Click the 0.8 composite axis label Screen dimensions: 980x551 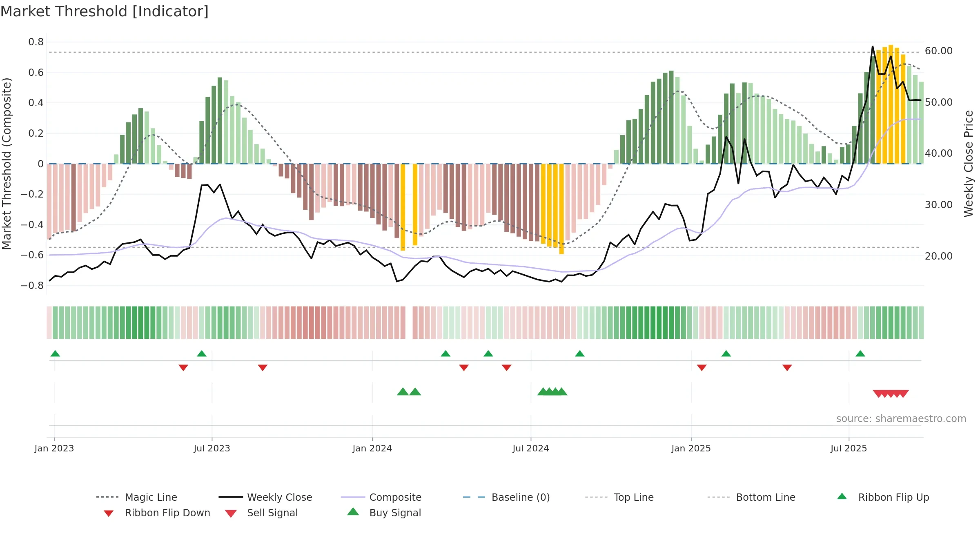click(x=36, y=42)
